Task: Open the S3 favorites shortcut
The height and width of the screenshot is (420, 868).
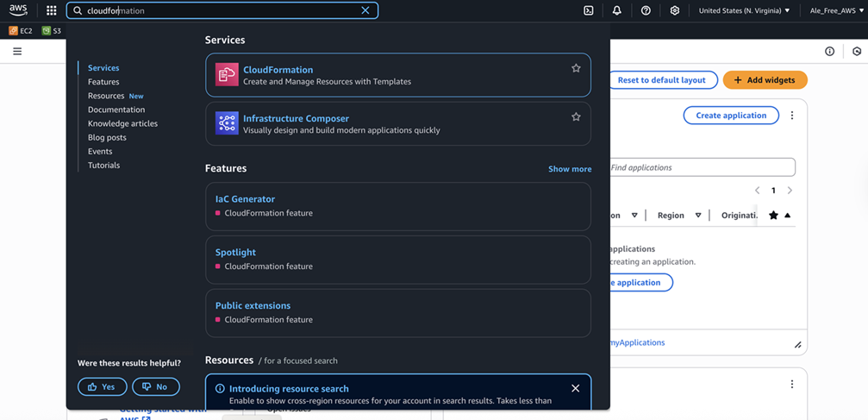Action: click(x=52, y=31)
